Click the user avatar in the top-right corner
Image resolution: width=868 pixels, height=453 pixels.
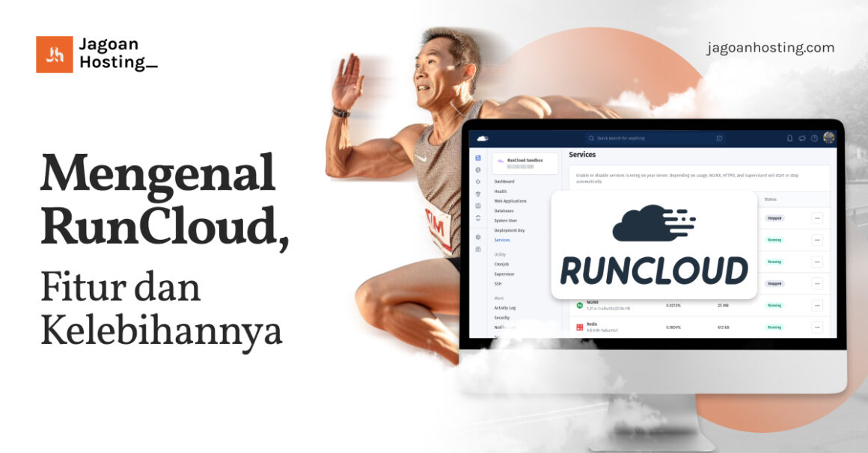(x=829, y=137)
